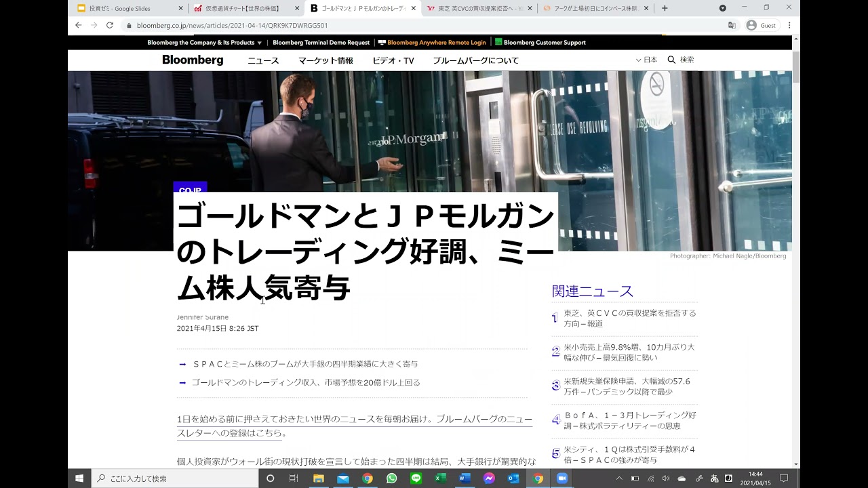Open the ブルームバーグのニュースレター newsletter signup link
868x488 pixels.
click(355, 426)
